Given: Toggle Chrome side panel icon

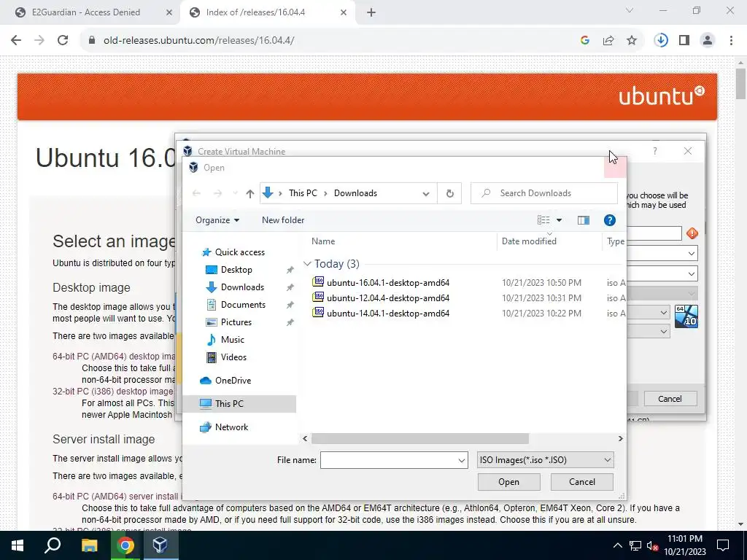Looking at the screenshot, I should [x=684, y=41].
